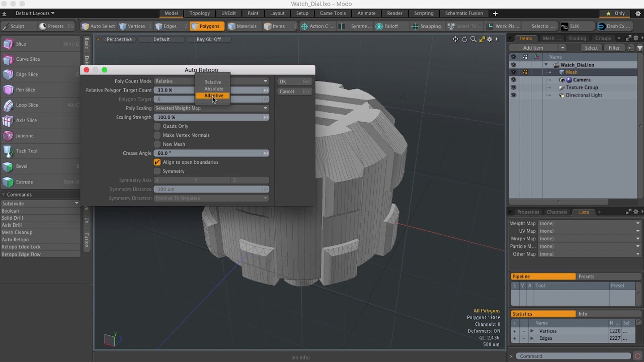This screenshot has height=362, width=644.
Task: Select the Curve Slice tool
Action: (40, 59)
